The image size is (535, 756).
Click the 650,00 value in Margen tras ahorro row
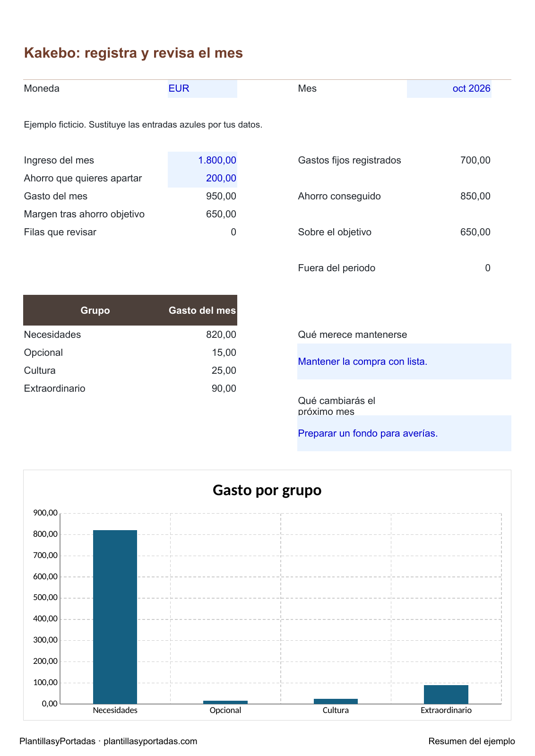[221, 215]
